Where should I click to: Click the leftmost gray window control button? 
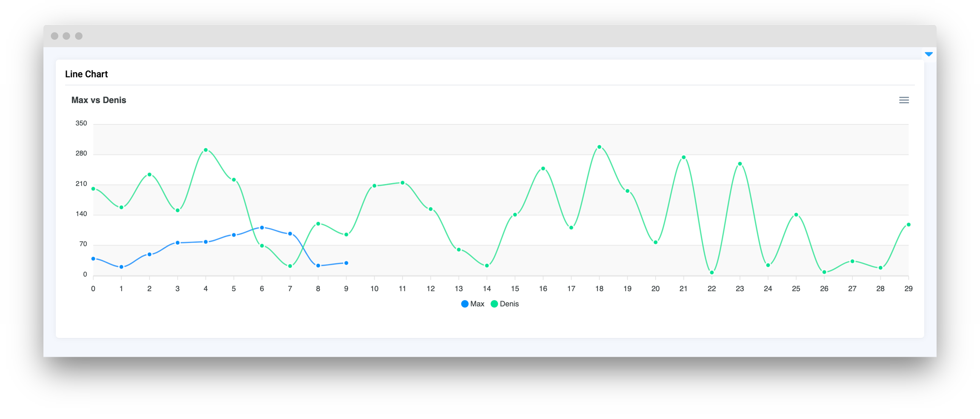[54, 36]
